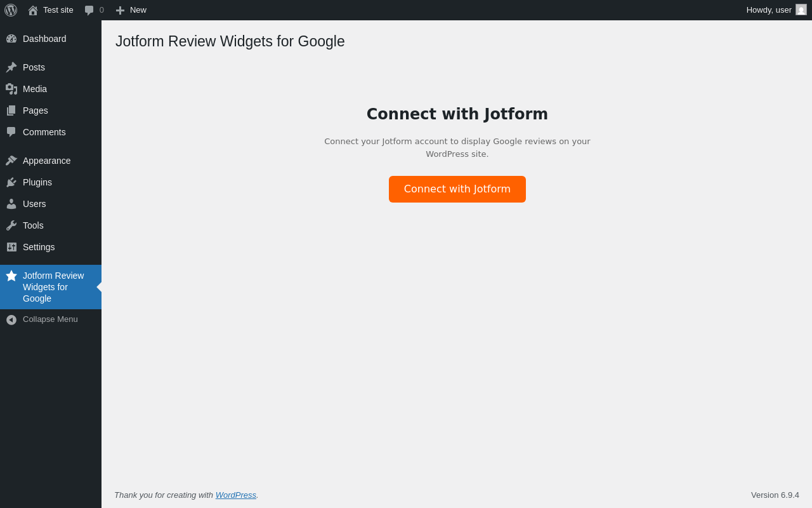Screen dimensions: 812x508
Task: Open the comments bubble icon in admin bar
Action: pos(89,10)
